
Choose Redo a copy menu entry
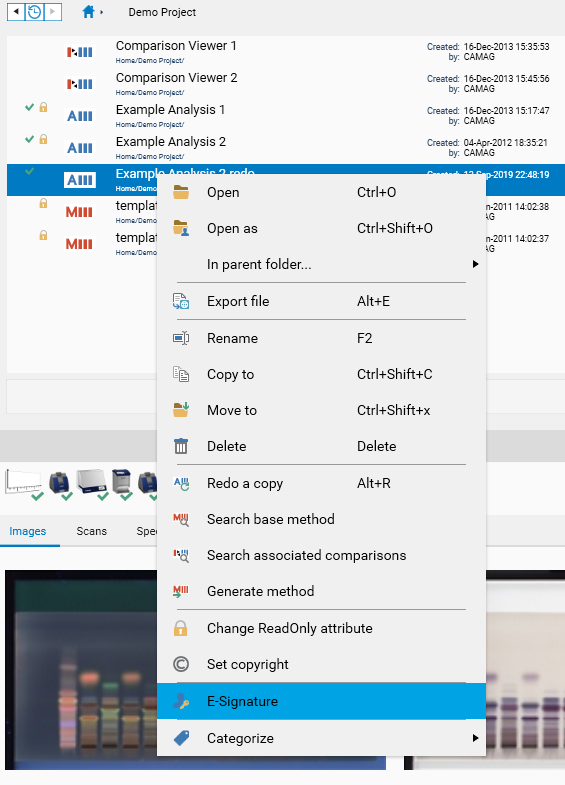click(x=321, y=483)
